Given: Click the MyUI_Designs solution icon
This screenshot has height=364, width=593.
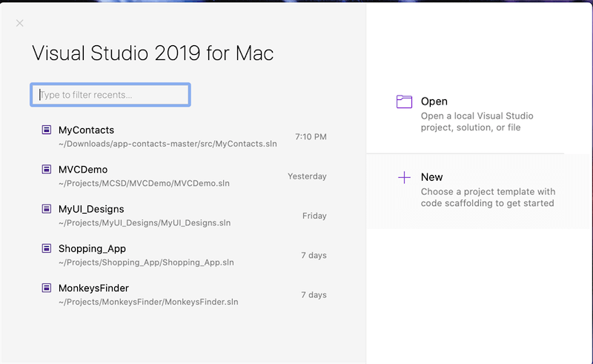Looking at the screenshot, I should click(47, 209).
